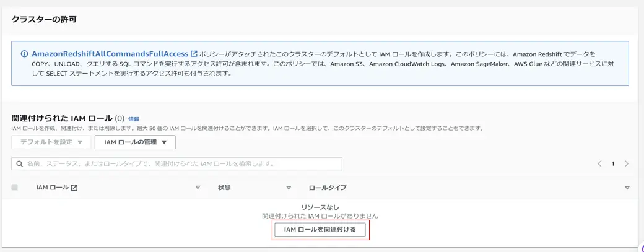The width and height of the screenshot is (644, 252).
Task: Select page number 1
Action: 613,163
